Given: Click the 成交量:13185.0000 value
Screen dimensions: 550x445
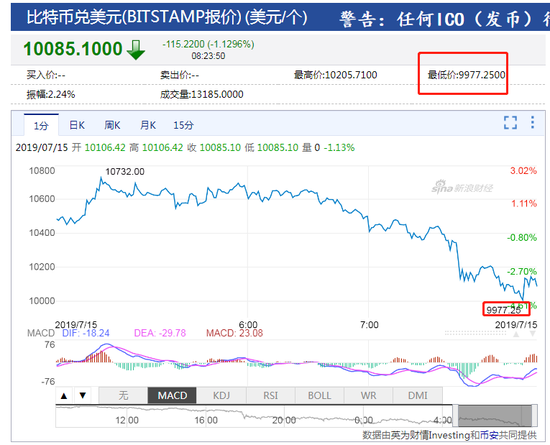Looking at the screenshot, I should pyautogui.click(x=202, y=94).
